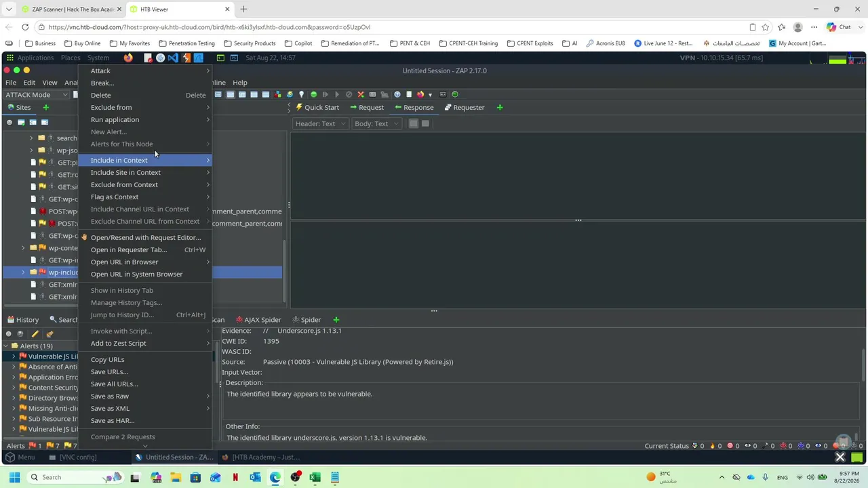Viewport: 868px width, 488px height.
Task: Open the Help menu in ZAP
Action: (x=240, y=83)
